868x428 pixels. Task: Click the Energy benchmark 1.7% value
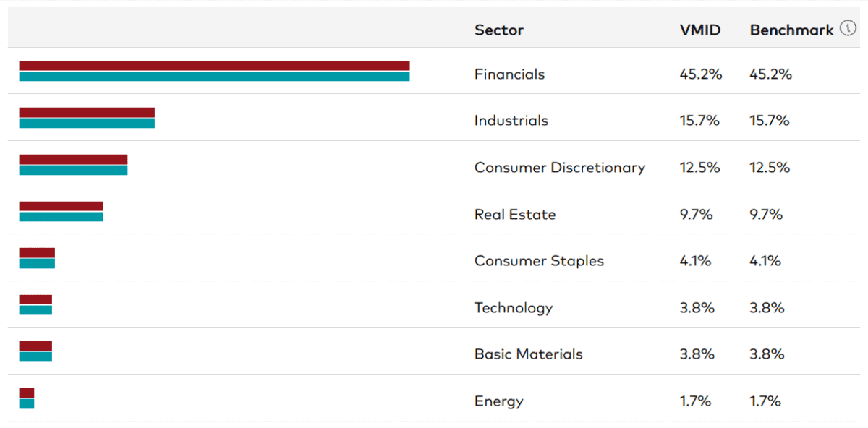[765, 401]
